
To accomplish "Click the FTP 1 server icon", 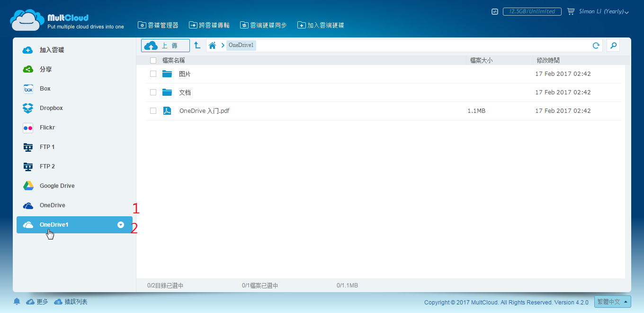I will tap(28, 147).
